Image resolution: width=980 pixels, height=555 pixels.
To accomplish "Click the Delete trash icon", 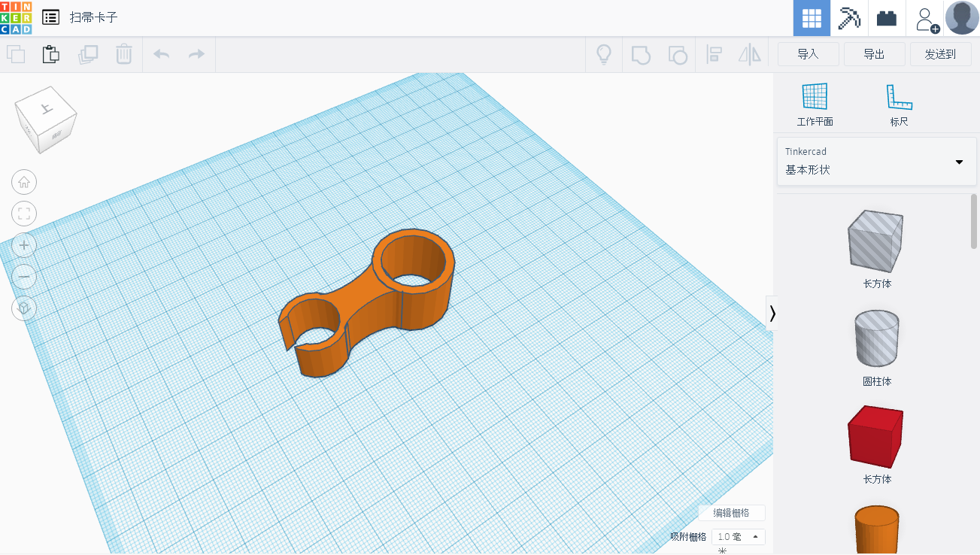I will click(124, 54).
